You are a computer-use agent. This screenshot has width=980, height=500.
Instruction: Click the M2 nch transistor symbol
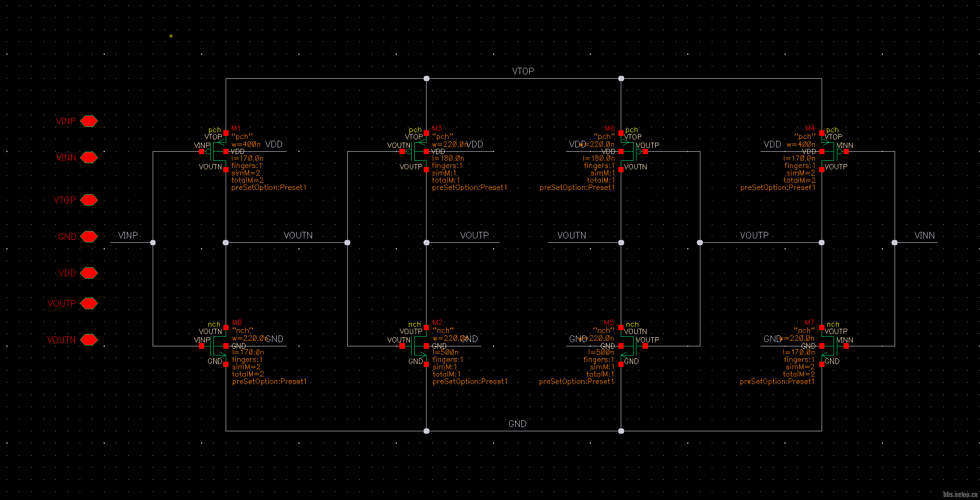click(418, 346)
